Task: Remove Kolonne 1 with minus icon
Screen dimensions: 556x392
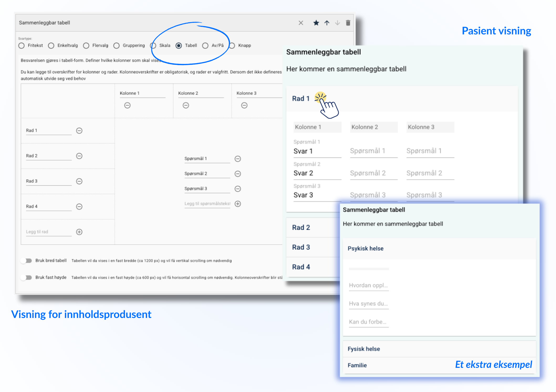Action: 127,105
